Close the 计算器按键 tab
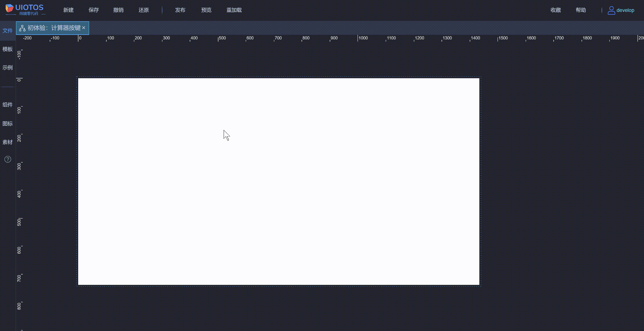 [84, 28]
